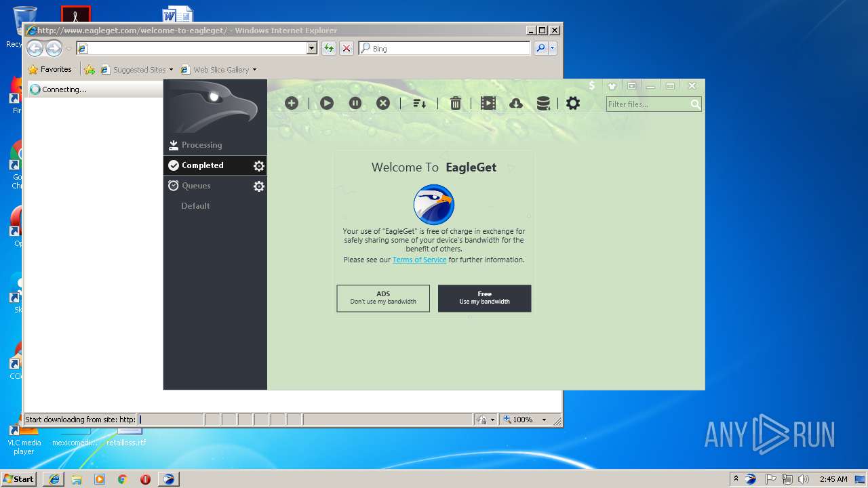Screen dimensions: 868x488
Task: Open Opera from the taskbar
Action: 145,479
